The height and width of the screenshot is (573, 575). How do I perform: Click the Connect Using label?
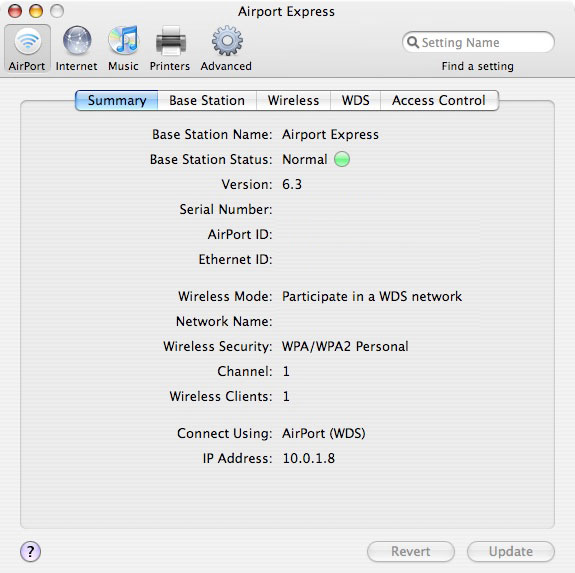pyautogui.click(x=225, y=433)
